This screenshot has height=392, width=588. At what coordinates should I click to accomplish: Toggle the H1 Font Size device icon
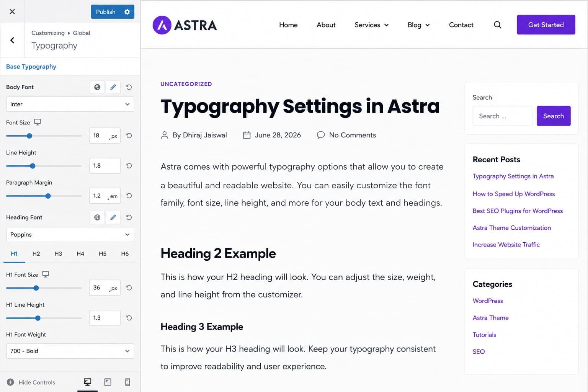click(x=46, y=274)
